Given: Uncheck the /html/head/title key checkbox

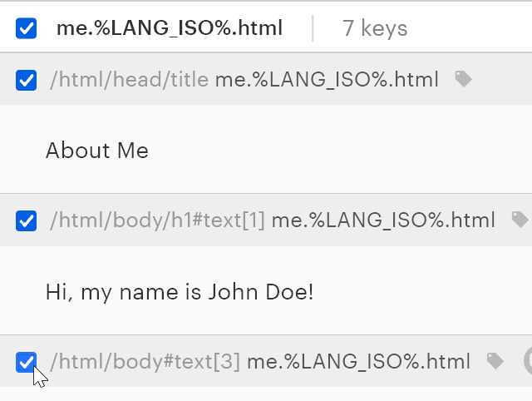Looking at the screenshot, I should [x=27, y=80].
